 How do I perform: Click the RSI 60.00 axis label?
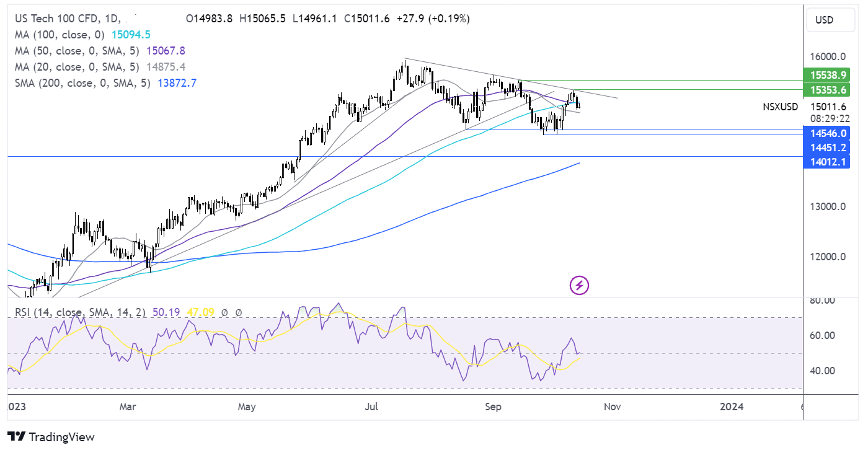(822, 335)
